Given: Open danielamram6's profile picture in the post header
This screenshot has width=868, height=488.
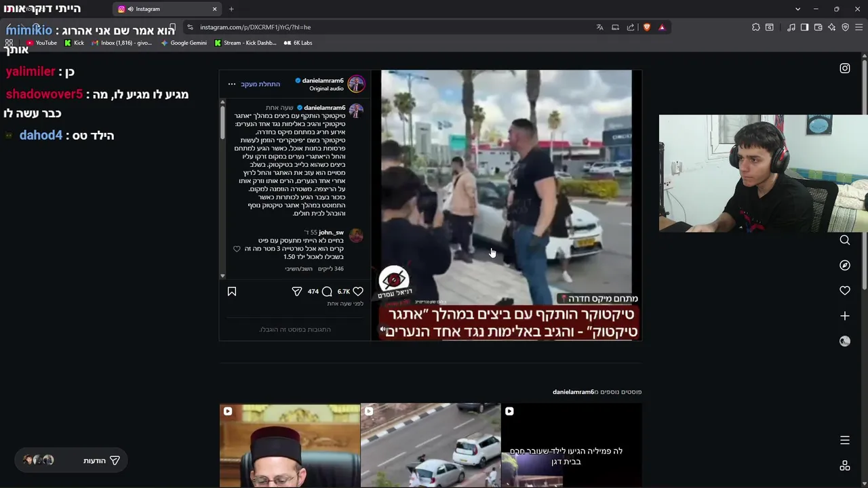Looking at the screenshot, I should click(356, 84).
